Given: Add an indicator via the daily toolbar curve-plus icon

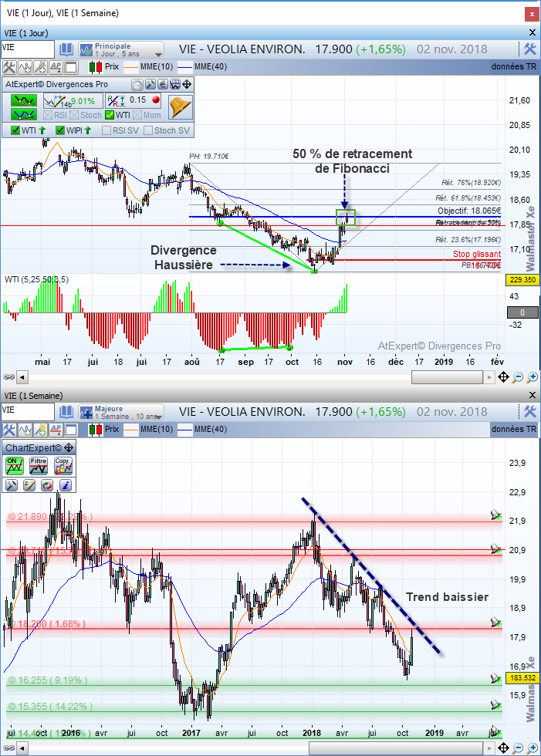Looking at the screenshot, I should (25, 67).
